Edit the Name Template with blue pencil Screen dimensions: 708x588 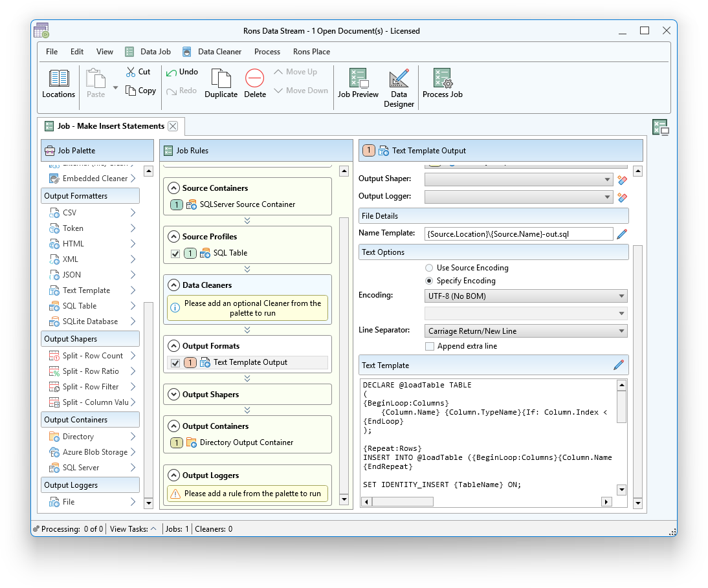622,234
